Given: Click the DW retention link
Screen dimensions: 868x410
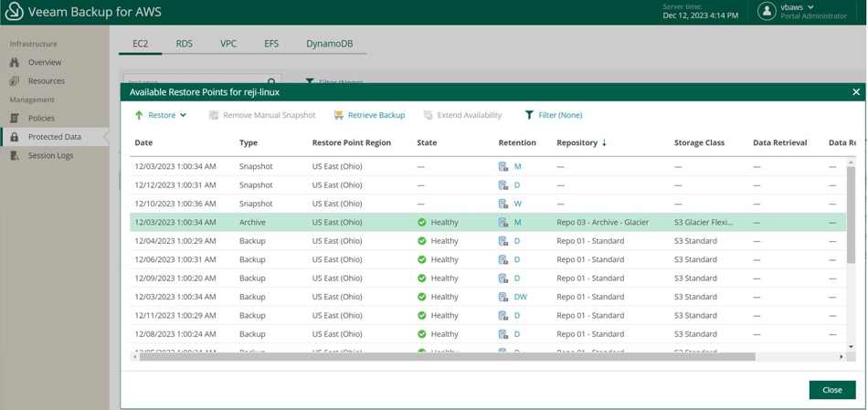Looking at the screenshot, I should [521, 297].
